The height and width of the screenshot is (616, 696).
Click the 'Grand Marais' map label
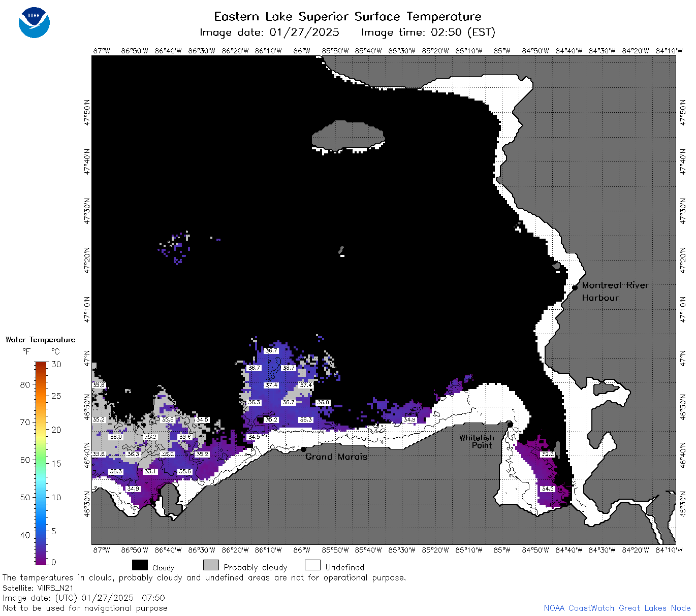click(336, 457)
